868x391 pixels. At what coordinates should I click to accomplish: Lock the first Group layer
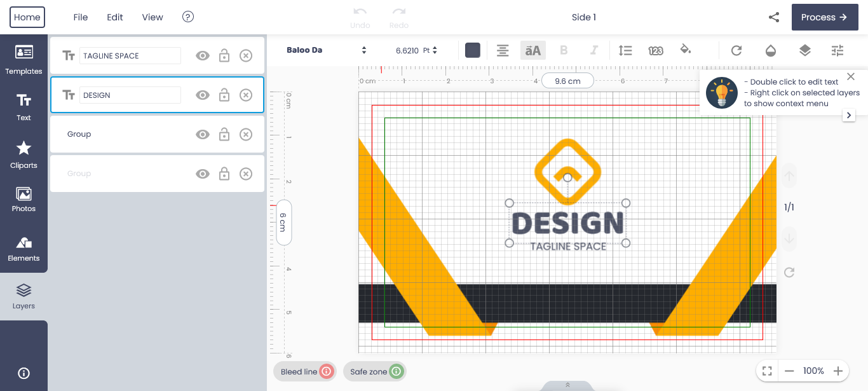tap(224, 135)
